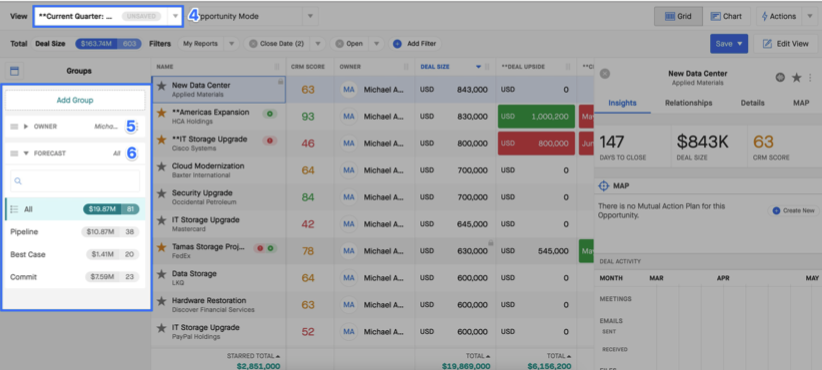Click green indicator on **Americas Expansion
This screenshot has width=822, height=370.
[x=271, y=113]
